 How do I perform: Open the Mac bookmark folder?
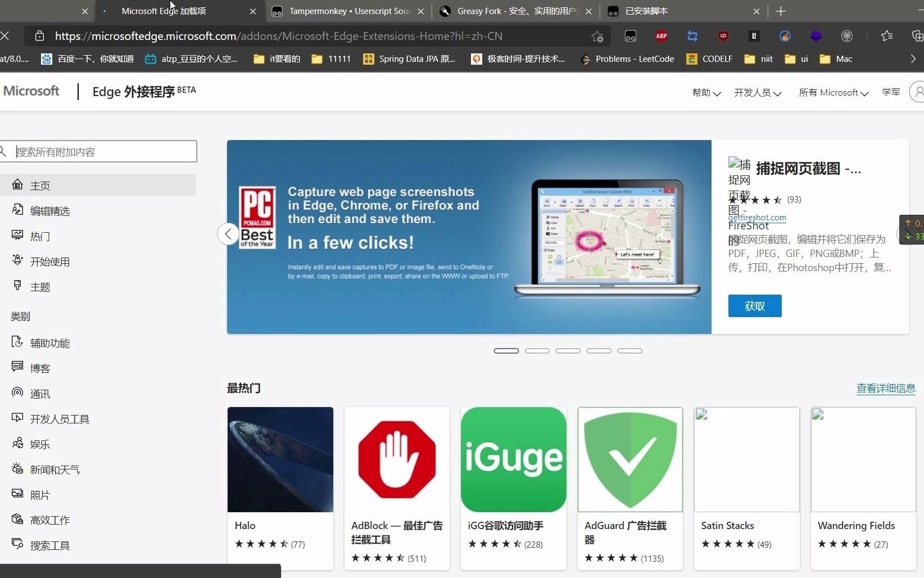[836, 58]
